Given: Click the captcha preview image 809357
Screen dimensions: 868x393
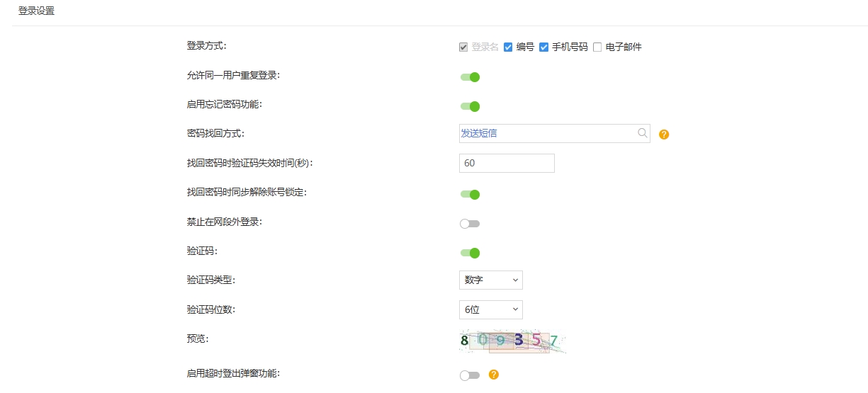Looking at the screenshot, I should coord(512,341).
